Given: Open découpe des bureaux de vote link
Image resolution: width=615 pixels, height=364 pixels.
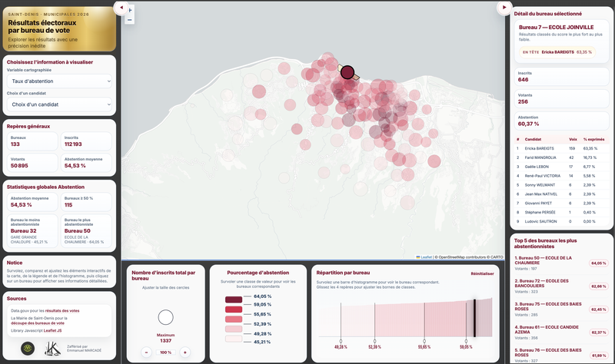Looking at the screenshot, I should (x=58, y=323).
